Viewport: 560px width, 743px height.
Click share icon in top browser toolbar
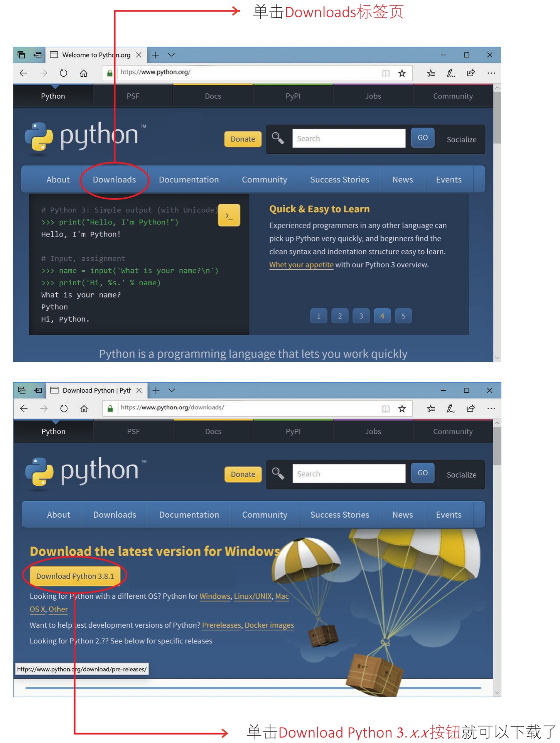click(x=471, y=73)
